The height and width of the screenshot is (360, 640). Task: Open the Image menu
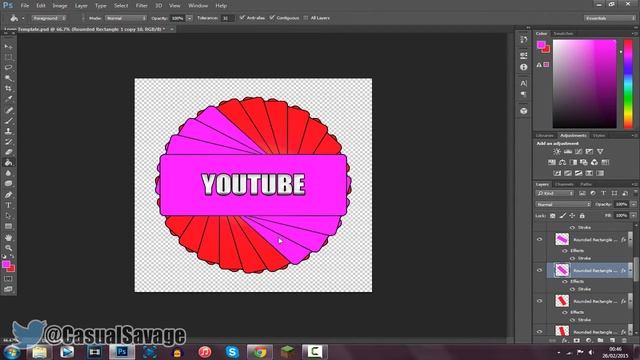click(x=60, y=6)
